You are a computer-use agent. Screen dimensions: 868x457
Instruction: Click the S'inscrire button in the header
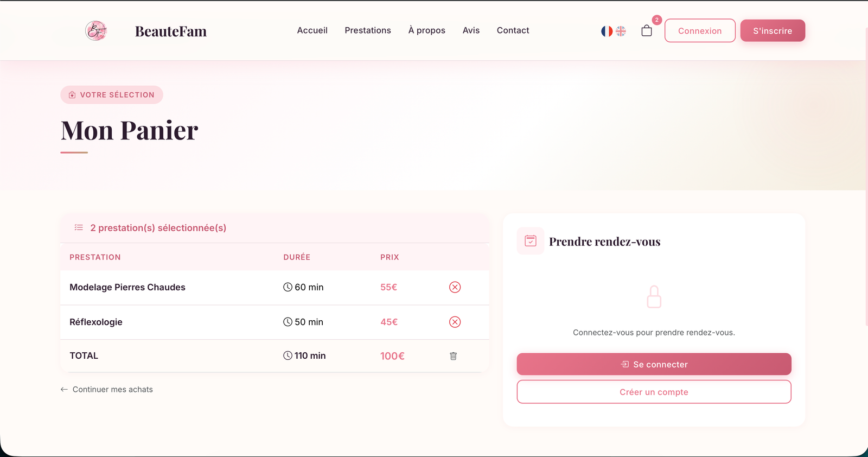772,30
